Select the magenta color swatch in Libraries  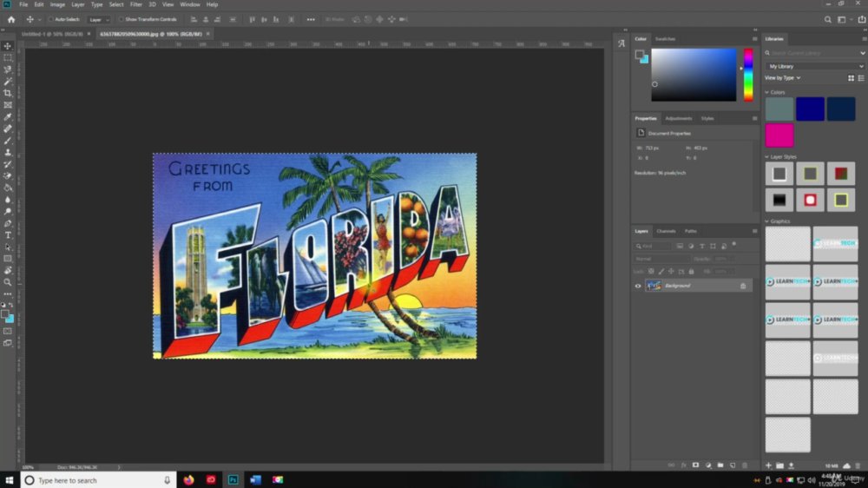[779, 135]
